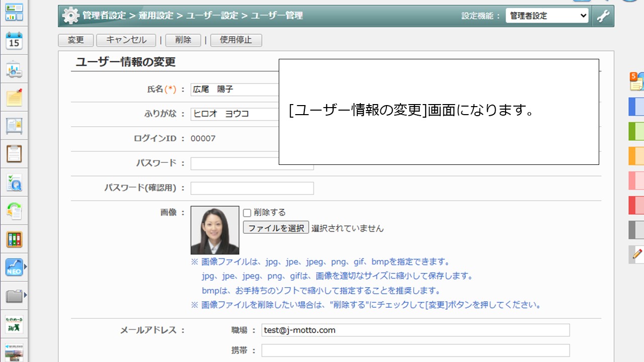Open the binder cabinet icon with colored folders
The height and width of the screenshot is (362, 644).
click(14, 239)
